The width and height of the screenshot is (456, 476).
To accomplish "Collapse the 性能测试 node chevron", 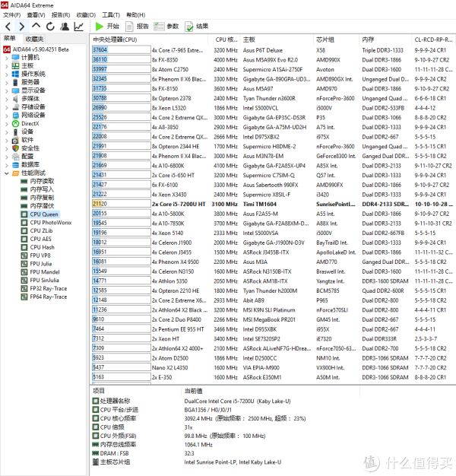I will tap(7, 173).
